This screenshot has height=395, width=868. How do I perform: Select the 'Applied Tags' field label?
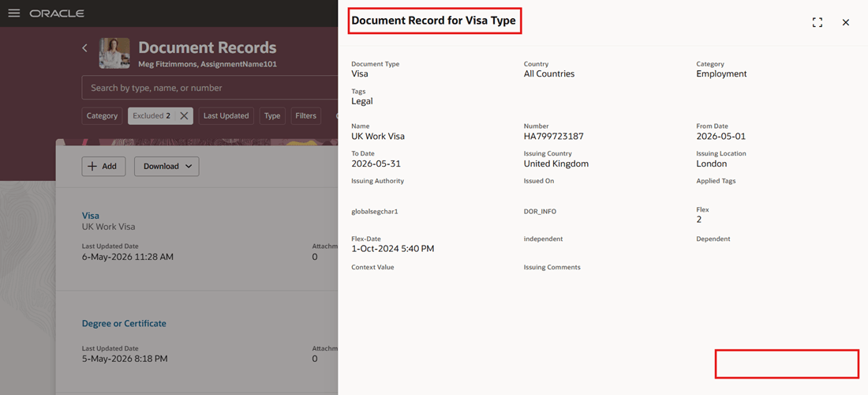click(x=716, y=181)
